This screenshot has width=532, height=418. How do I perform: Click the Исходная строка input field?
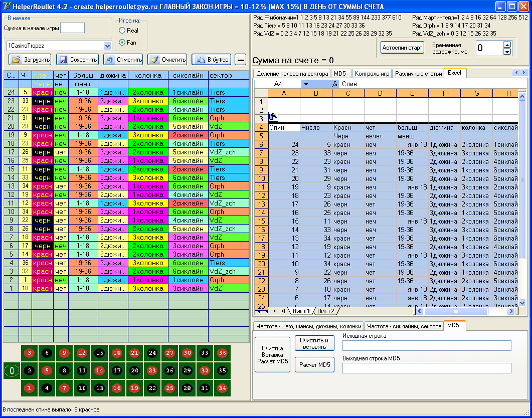pyautogui.click(x=426, y=345)
